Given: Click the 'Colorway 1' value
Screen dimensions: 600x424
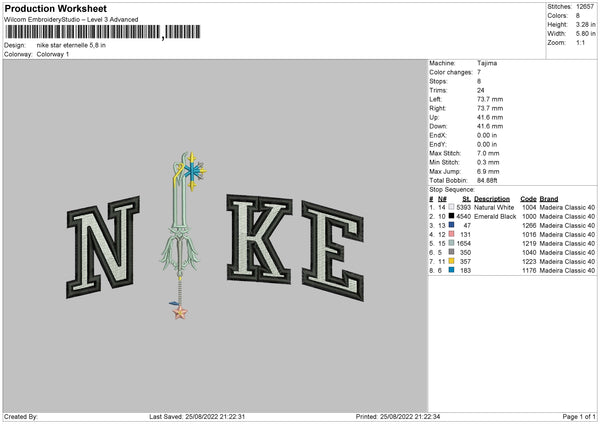Looking at the screenshot, I should [x=53, y=54].
